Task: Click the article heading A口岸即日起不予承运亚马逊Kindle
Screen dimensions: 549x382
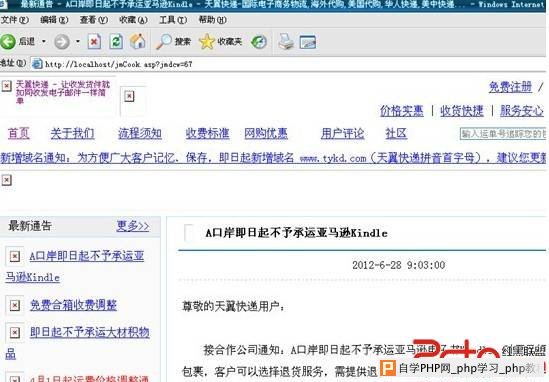Action: coord(296,233)
